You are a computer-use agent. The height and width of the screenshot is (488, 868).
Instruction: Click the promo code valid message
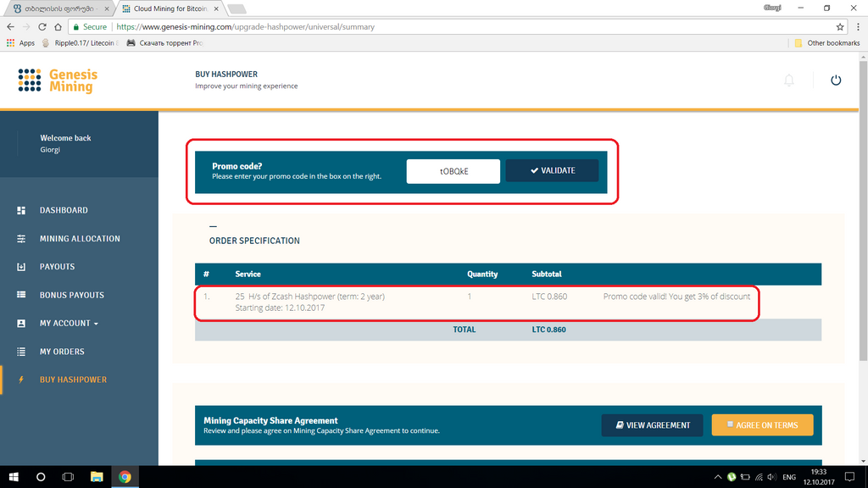[x=676, y=297]
